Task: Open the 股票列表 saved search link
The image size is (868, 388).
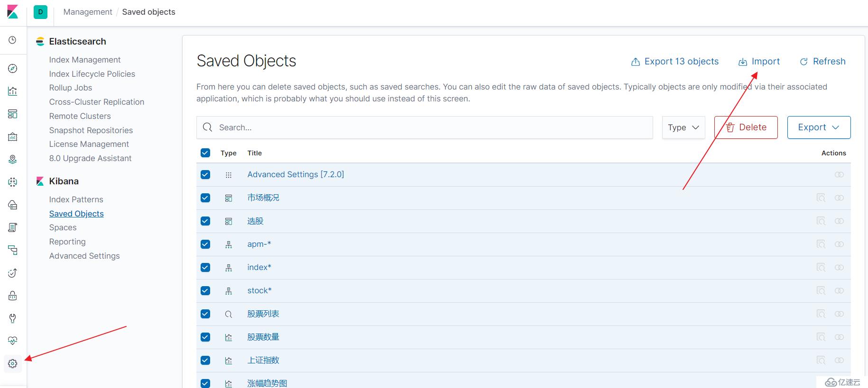Action: [x=263, y=314]
